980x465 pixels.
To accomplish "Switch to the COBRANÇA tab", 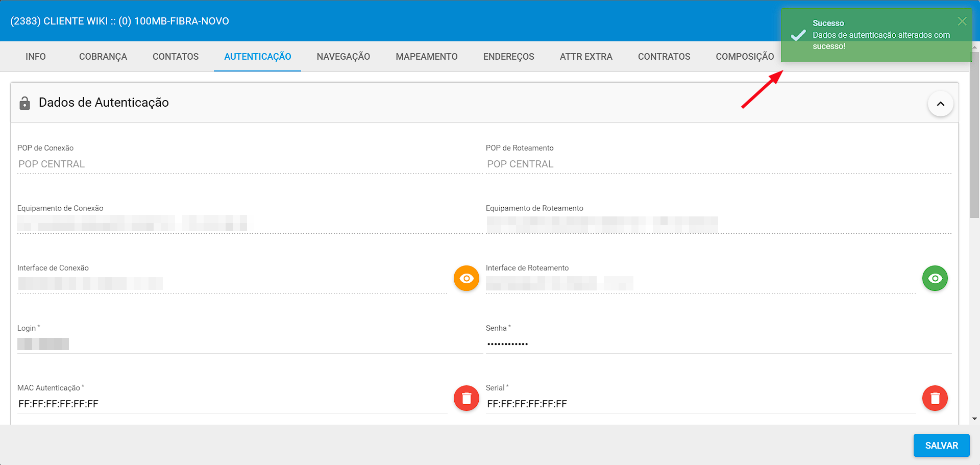I will click(x=103, y=57).
